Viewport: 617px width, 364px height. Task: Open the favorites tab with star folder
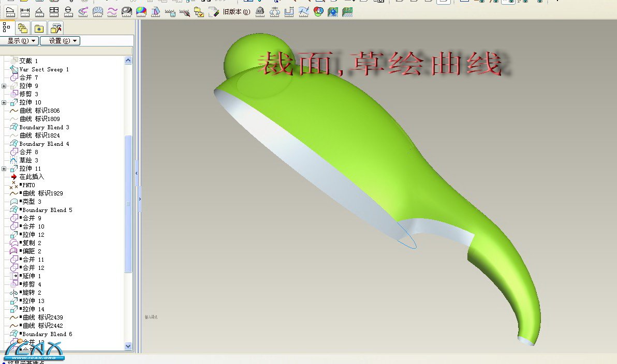point(39,27)
